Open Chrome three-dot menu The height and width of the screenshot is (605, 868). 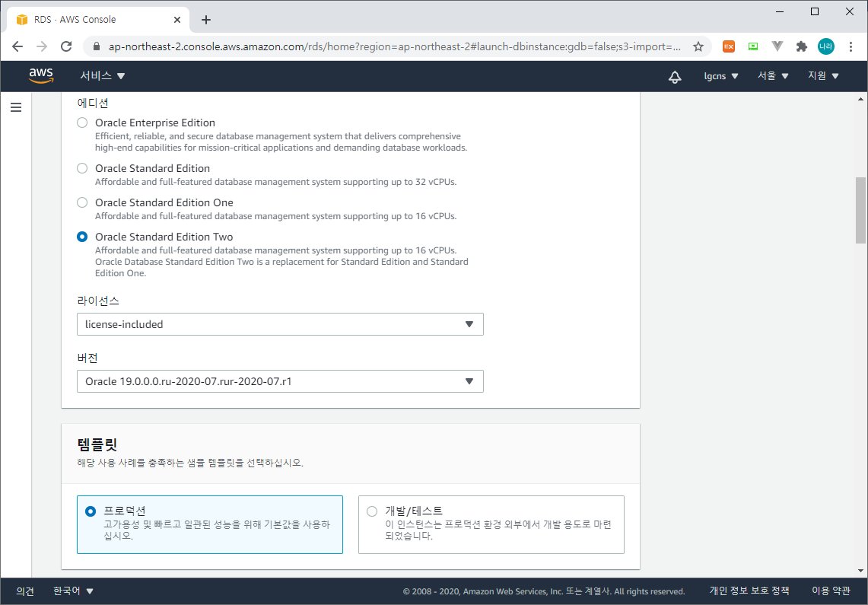[851, 46]
